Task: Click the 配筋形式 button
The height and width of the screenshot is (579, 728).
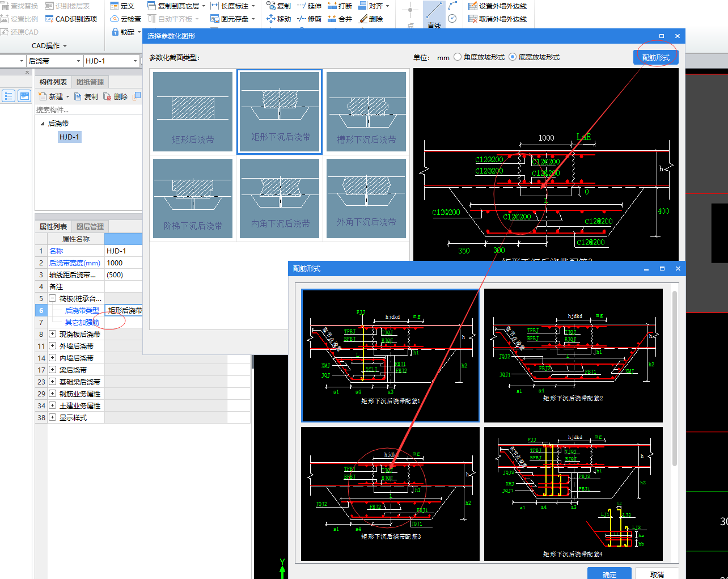Action: 656,57
